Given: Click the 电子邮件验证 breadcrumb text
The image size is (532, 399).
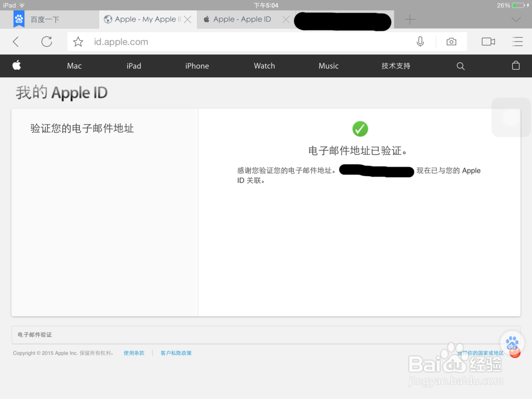Looking at the screenshot, I should coord(35,335).
